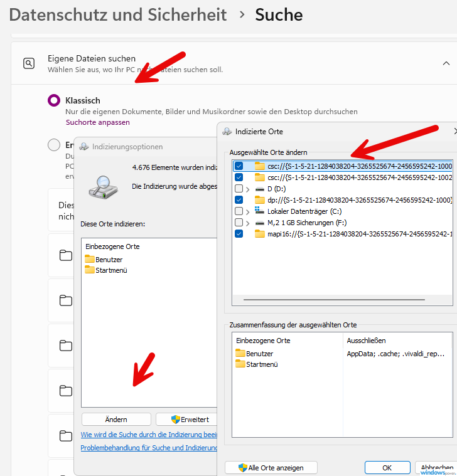Screen dimensions: 457x476
Task: Uncheck the dp:// location checkbox
Action: click(x=239, y=200)
